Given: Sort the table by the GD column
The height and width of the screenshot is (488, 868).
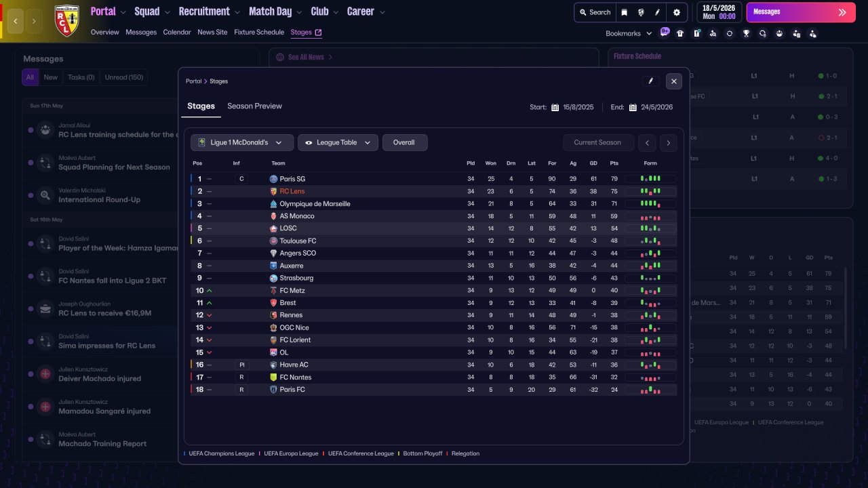Looking at the screenshot, I should click(593, 163).
